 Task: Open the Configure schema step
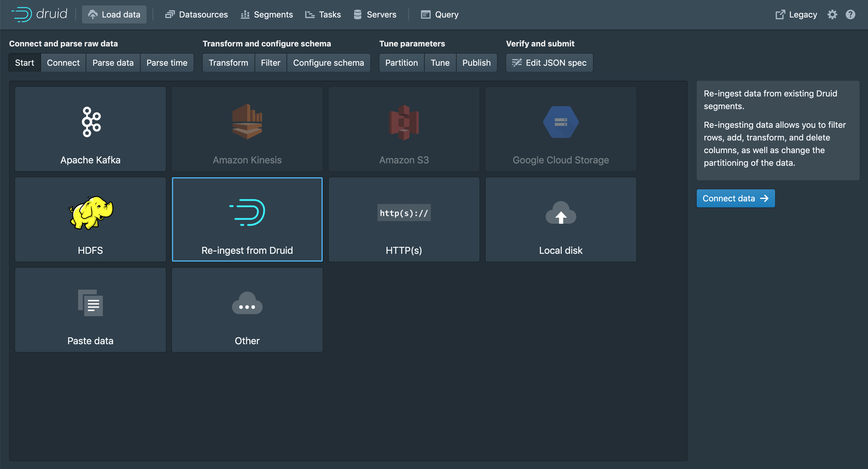(328, 63)
